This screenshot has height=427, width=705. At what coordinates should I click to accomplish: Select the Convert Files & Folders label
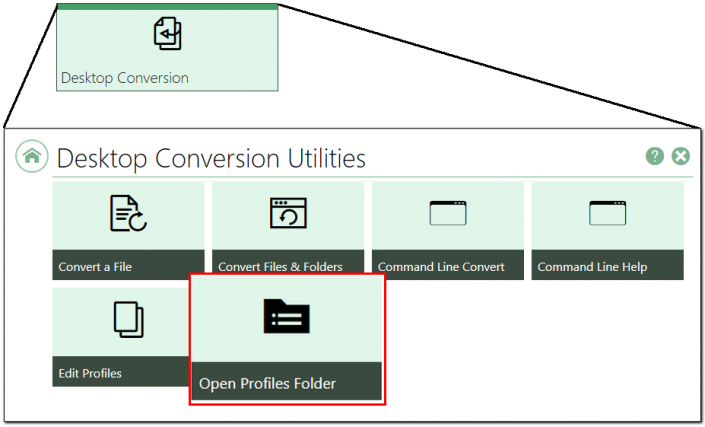(x=280, y=267)
